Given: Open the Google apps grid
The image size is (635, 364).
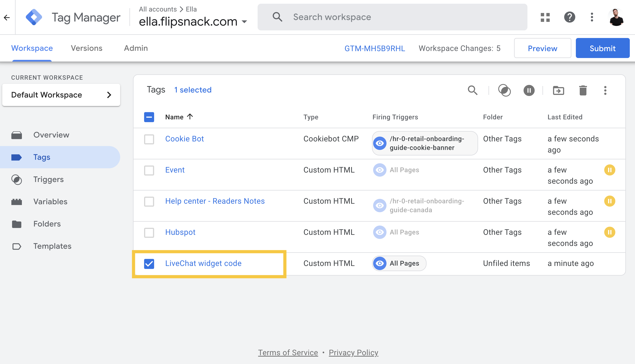Looking at the screenshot, I should [545, 17].
